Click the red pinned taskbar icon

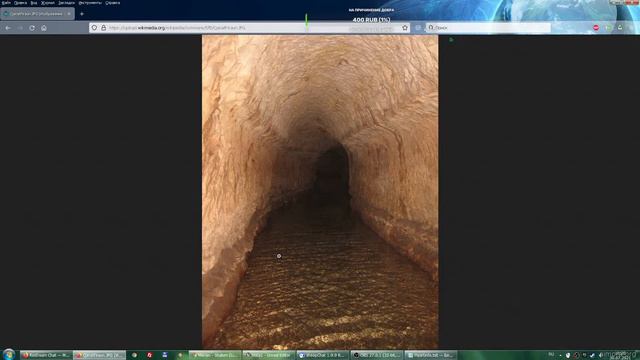(149, 355)
